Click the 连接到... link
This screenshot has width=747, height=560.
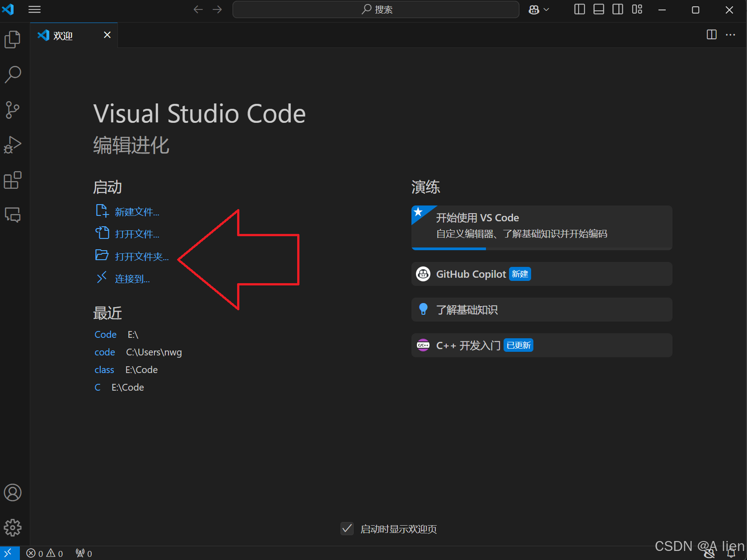pyautogui.click(x=132, y=279)
